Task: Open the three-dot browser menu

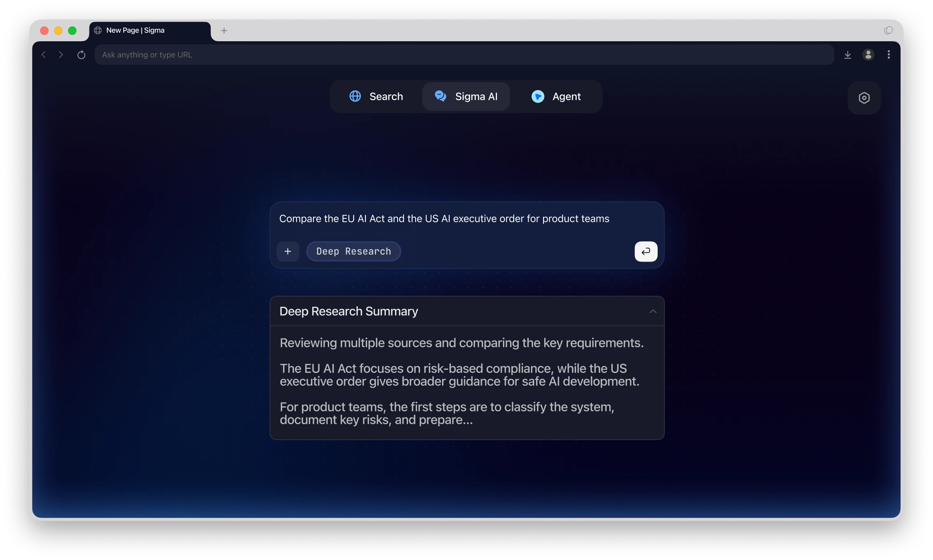Action: point(889,55)
